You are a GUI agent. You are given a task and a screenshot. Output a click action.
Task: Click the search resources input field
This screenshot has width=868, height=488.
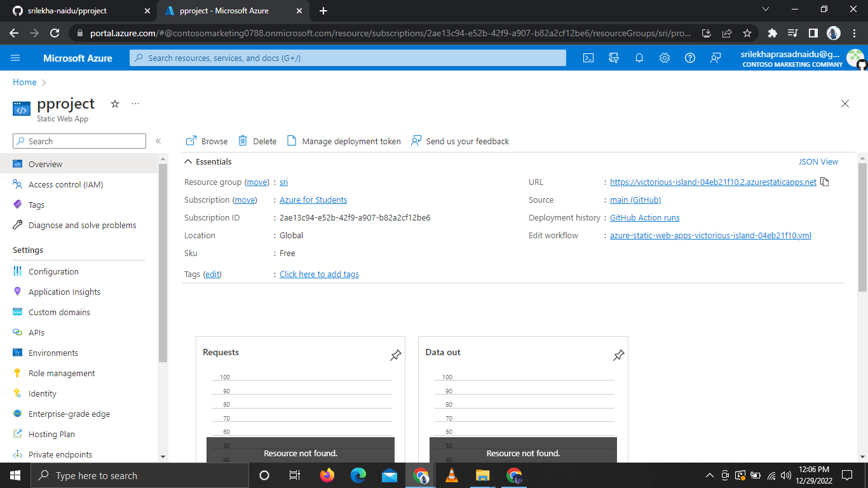(348, 58)
